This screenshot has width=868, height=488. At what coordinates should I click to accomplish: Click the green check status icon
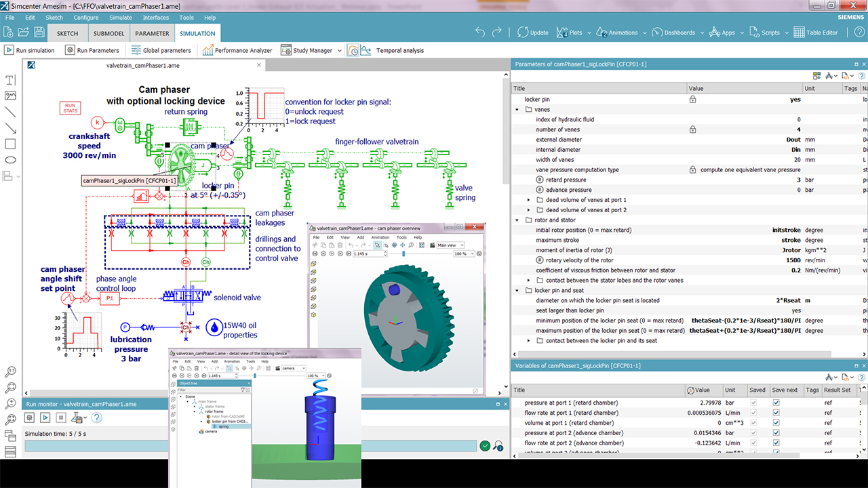click(485, 445)
